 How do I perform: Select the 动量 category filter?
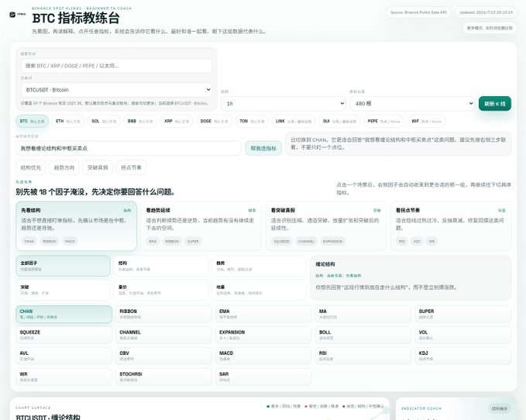tap(259, 290)
